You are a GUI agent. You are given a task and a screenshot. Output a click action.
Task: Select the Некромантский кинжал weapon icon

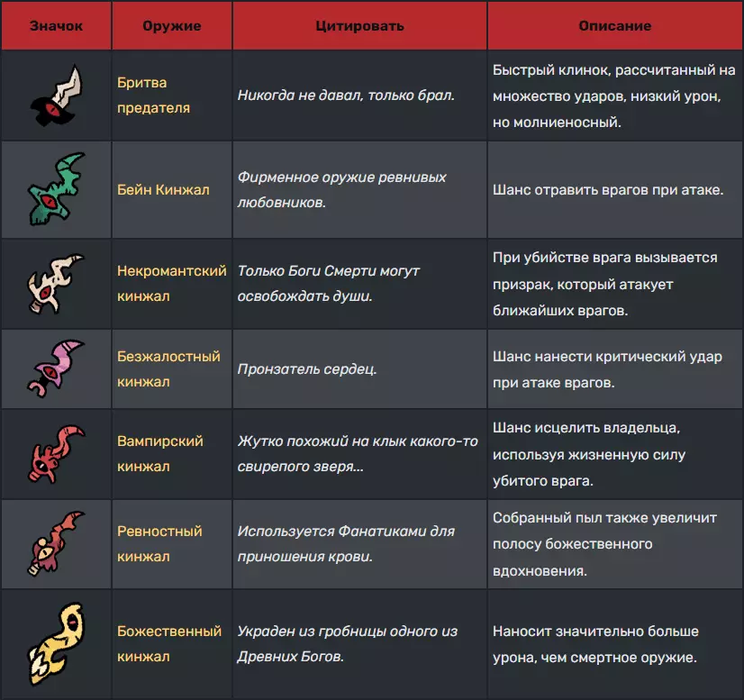(x=56, y=283)
